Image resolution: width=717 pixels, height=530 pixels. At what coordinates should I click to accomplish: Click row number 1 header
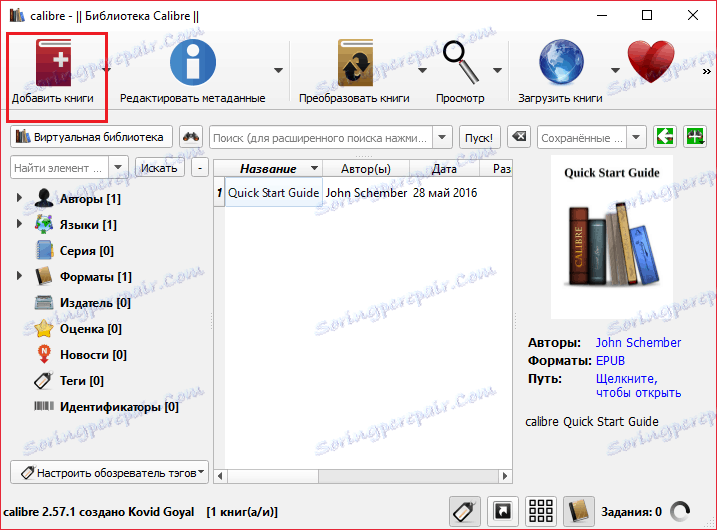pyautogui.click(x=219, y=193)
